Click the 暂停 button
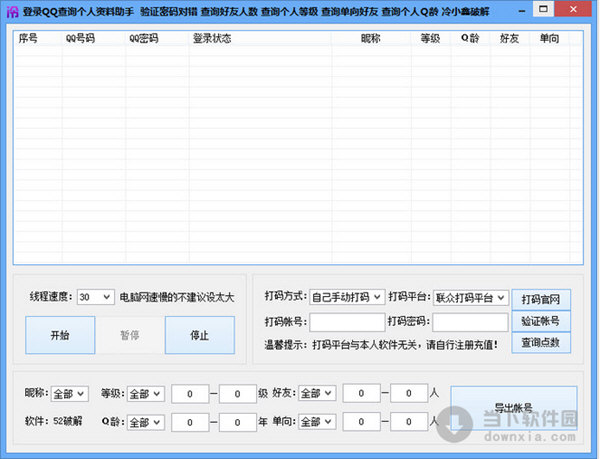Image resolution: width=600 pixels, height=459 pixels. [x=130, y=335]
